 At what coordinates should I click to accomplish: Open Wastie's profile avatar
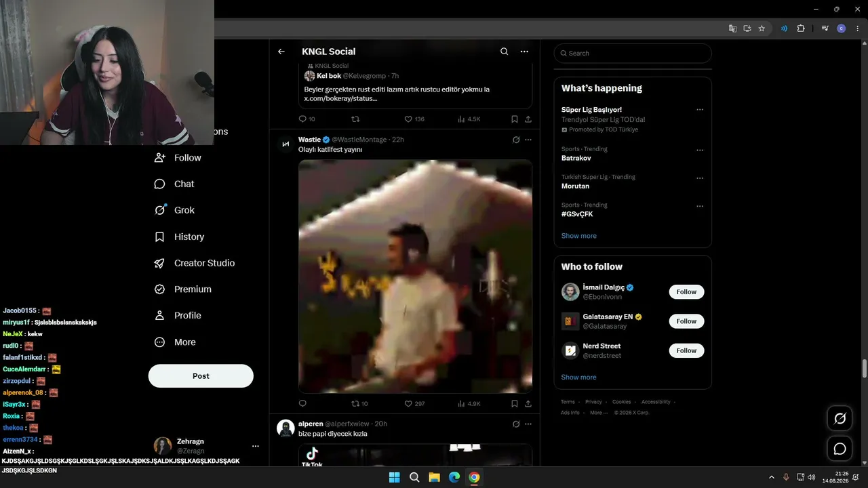285,144
